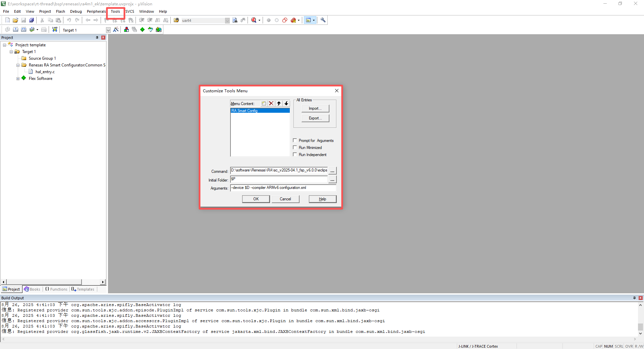Toggle the Run Minimized checkbox
The height and width of the screenshot is (349, 644).
pos(295,148)
